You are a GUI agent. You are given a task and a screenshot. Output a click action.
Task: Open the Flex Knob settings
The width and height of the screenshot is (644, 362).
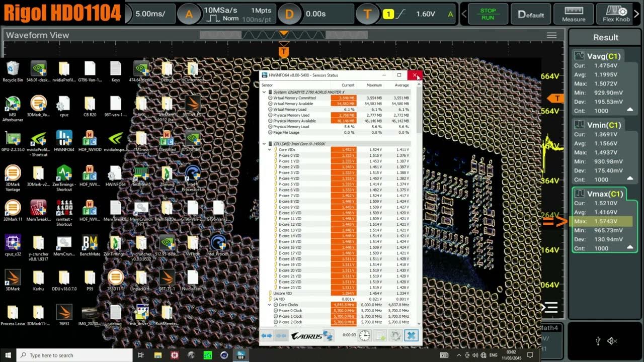[616, 14]
